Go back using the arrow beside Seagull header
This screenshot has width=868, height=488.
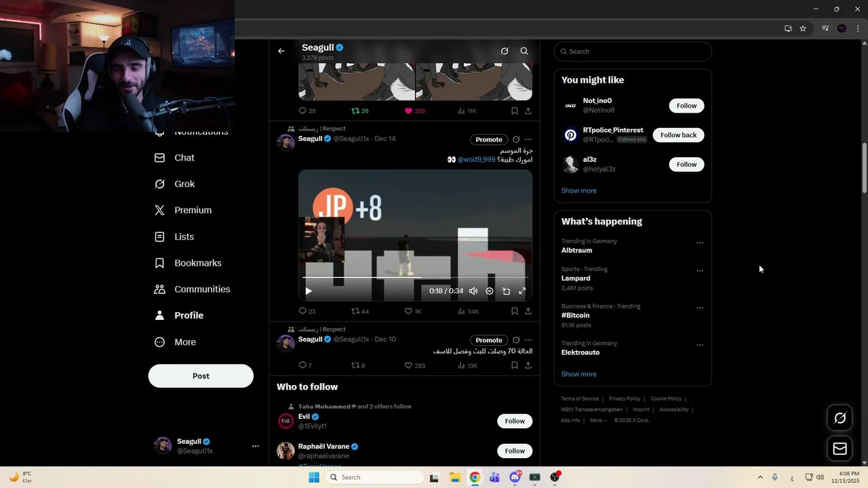pos(281,51)
